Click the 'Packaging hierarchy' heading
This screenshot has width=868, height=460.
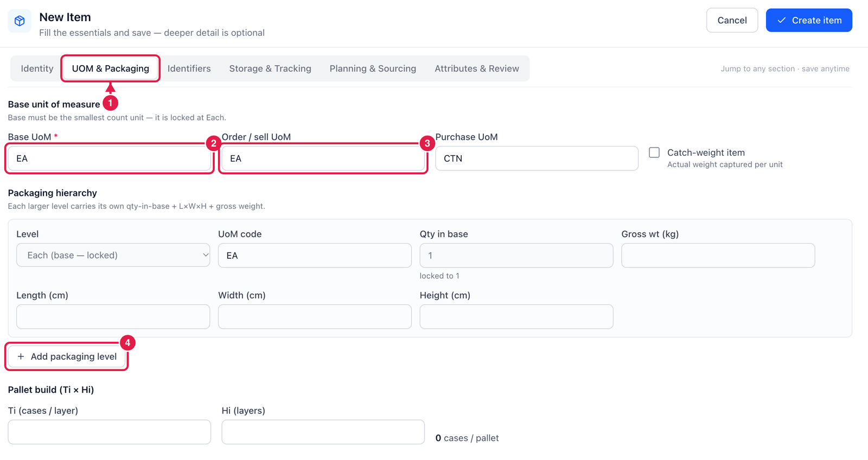[53, 193]
